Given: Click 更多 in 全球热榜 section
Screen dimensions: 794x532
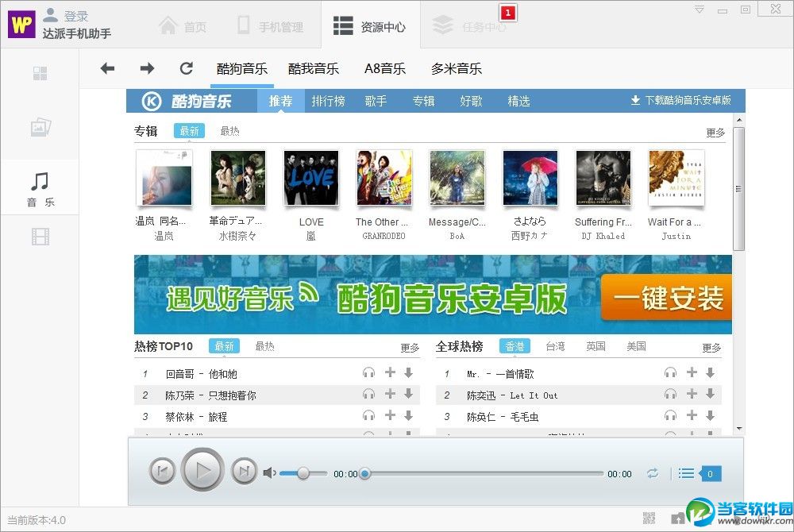Looking at the screenshot, I should 711,348.
